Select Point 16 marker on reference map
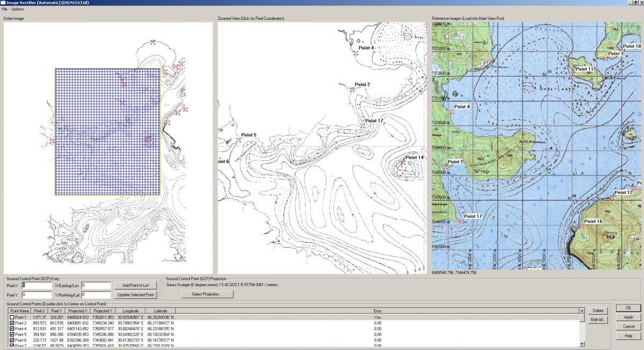The width and height of the screenshot is (644, 350). click(x=581, y=227)
